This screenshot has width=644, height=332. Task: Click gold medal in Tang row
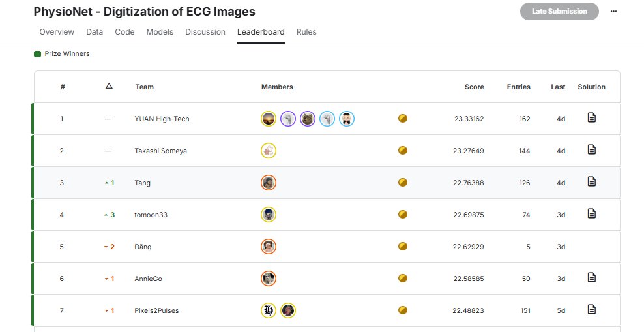[403, 183]
